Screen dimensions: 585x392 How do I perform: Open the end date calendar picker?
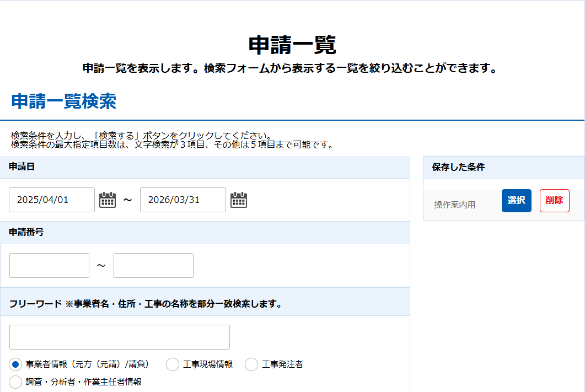(x=239, y=200)
